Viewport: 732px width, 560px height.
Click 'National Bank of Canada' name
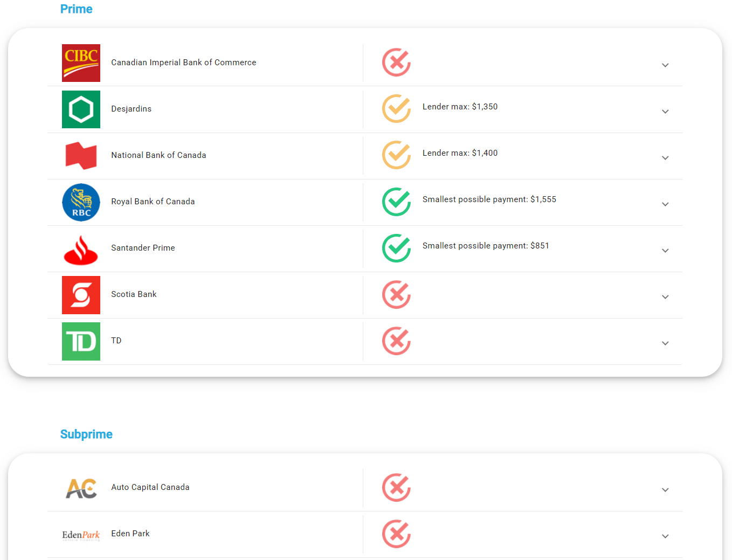point(158,155)
